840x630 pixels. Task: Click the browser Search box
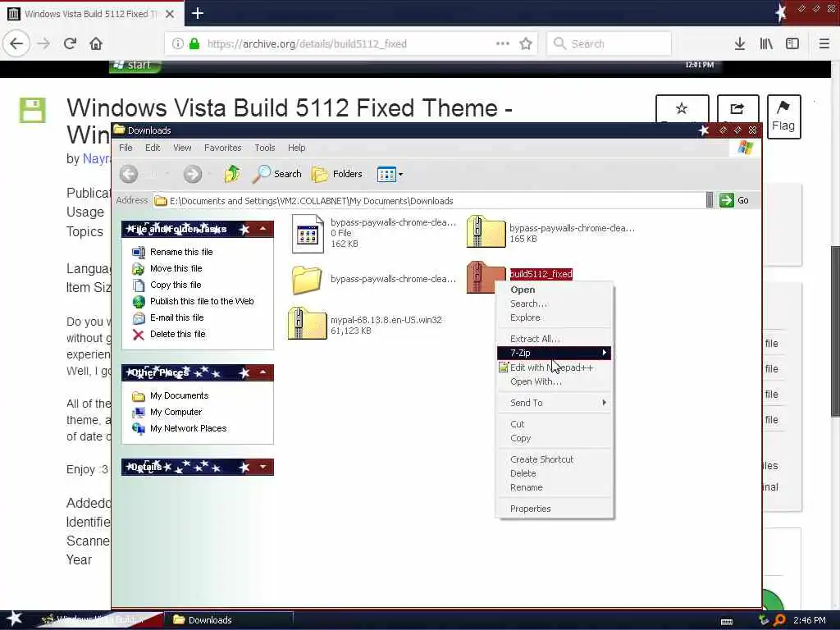[609, 44]
